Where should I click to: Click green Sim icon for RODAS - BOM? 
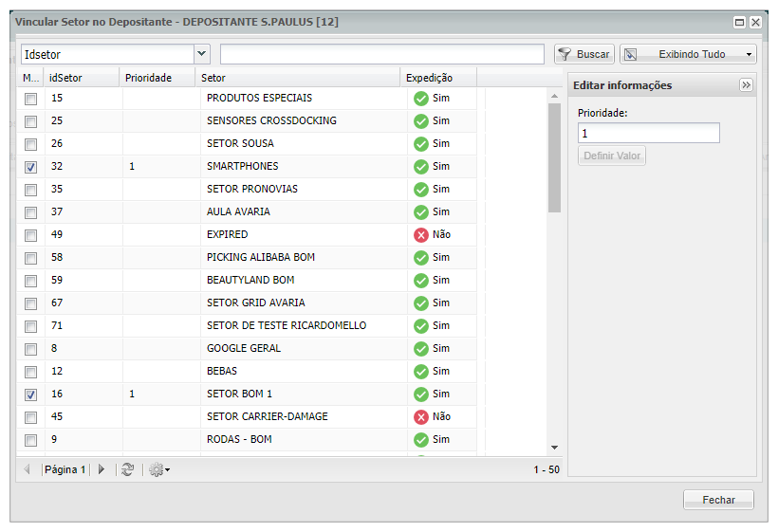(421, 440)
